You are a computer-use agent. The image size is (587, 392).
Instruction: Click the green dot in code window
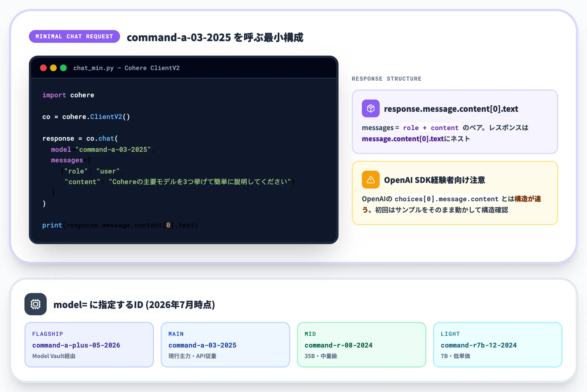point(63,68)
